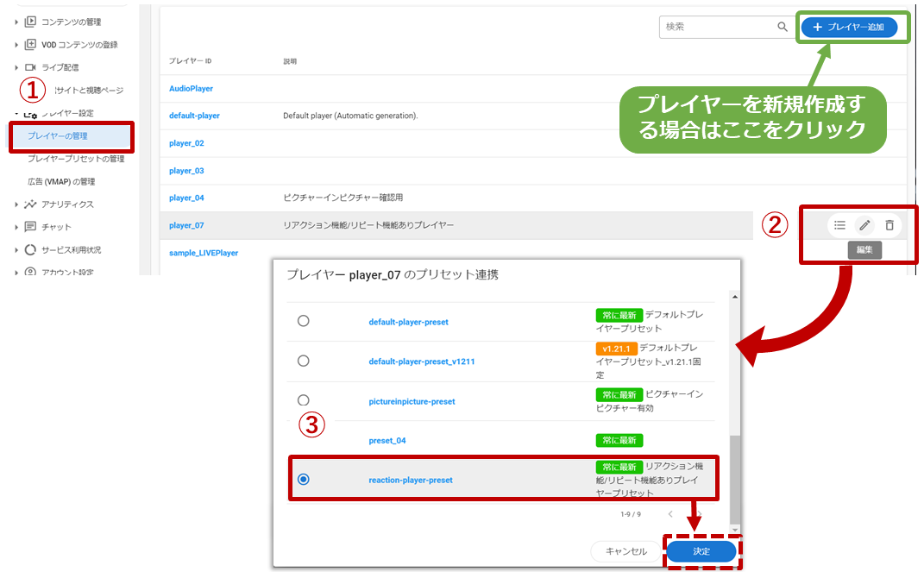Expand the アカウント設定 sidebar arrow
The image size is (924, 572).
pyautogui.click(x=16, y=273)
